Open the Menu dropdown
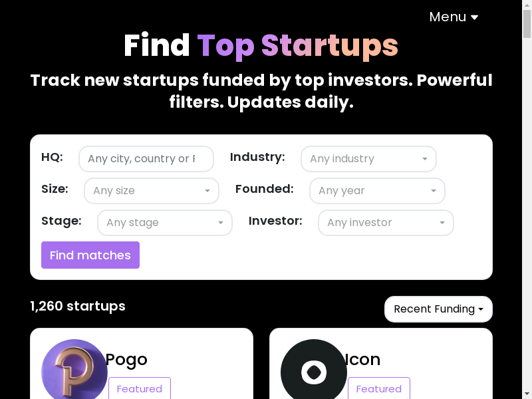 tap(454, 17)
